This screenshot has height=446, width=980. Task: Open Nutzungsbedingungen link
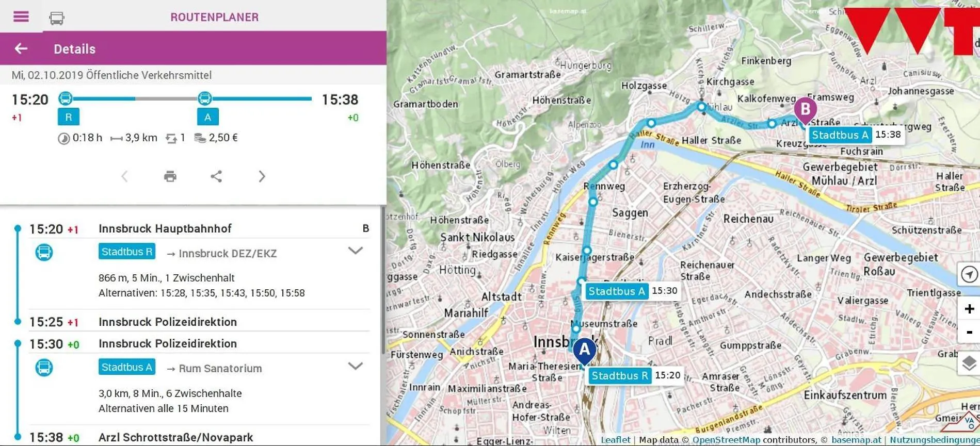coord(935,440)
